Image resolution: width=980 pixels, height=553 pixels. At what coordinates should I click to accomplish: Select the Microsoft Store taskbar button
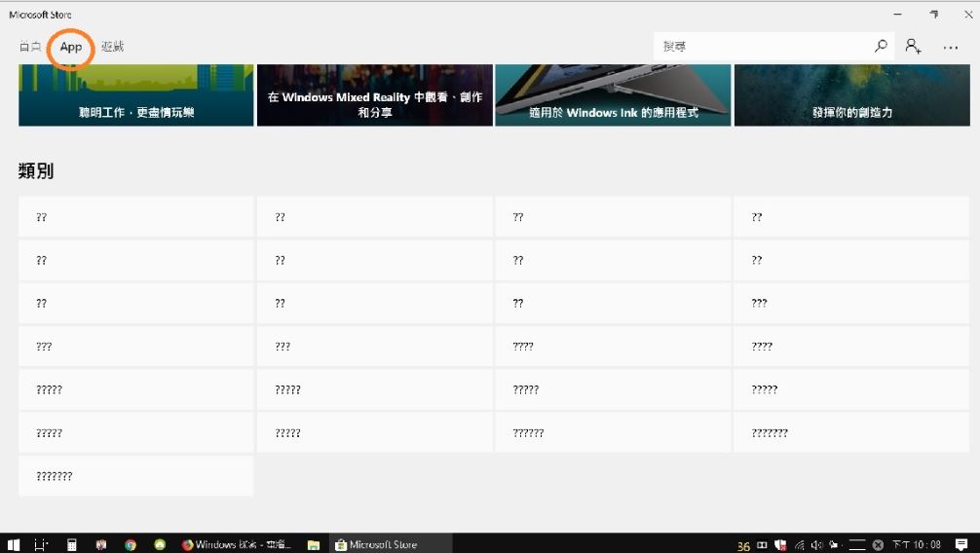pos(390,544)
